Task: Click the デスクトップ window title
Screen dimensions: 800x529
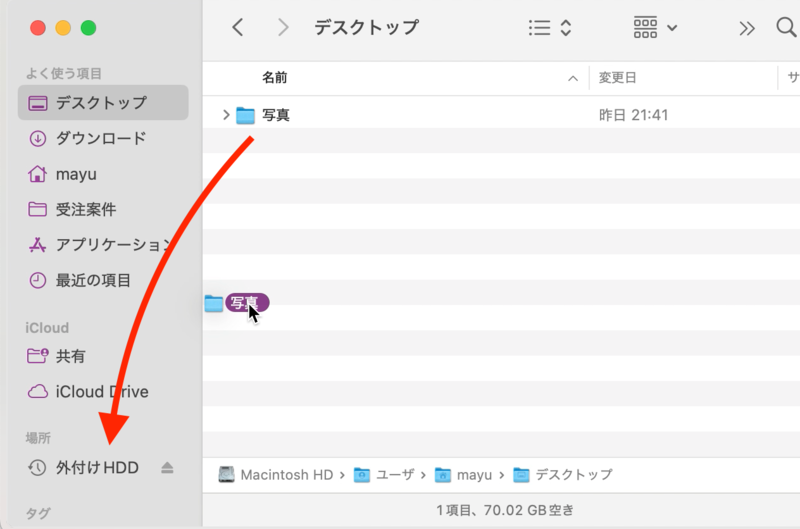Action: pos(366,27)
